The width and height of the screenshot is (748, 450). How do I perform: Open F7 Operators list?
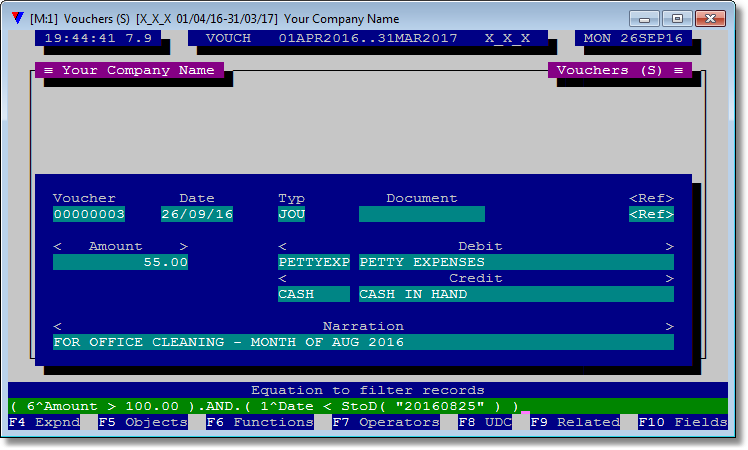point(386,422)
